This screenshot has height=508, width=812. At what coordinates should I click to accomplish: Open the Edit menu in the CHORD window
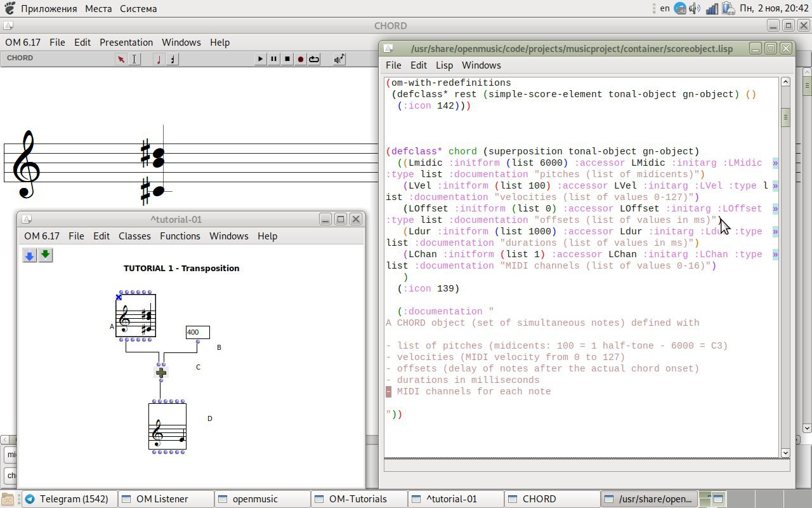[82, 43]
